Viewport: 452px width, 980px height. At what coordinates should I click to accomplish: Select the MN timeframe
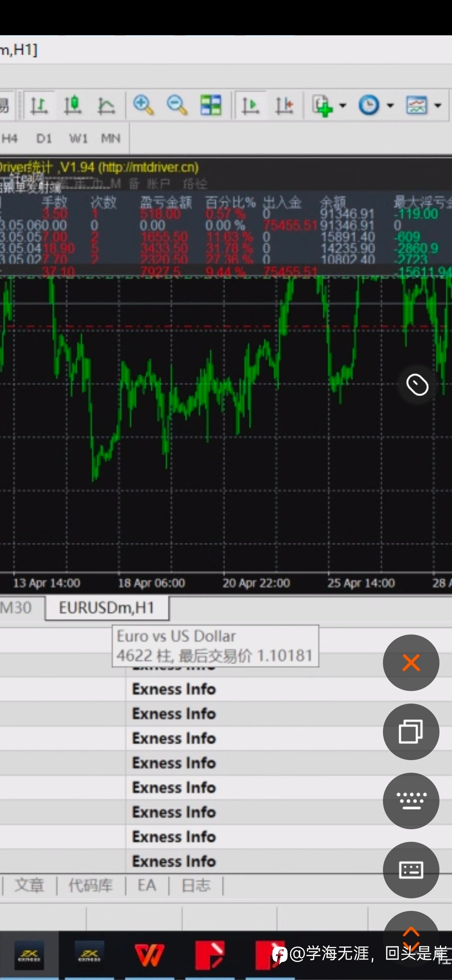pyautogui.click(x=110, y=139)
